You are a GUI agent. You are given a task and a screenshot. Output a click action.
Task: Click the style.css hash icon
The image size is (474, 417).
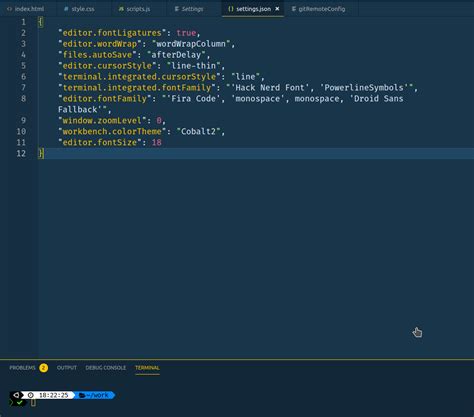coord(66,9)
